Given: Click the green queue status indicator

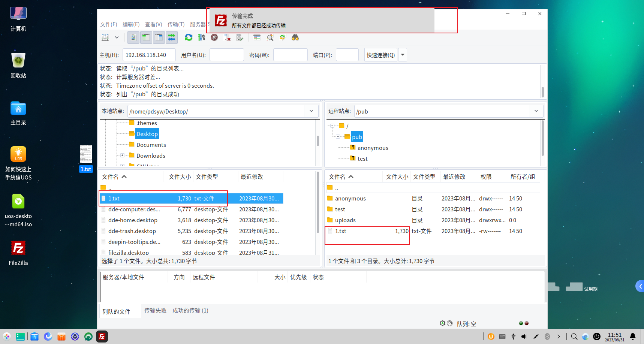Looking at the screenshot, I should tap(520, 323).
